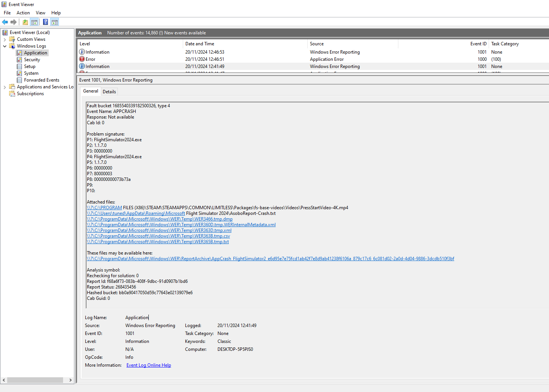The width and height of the screenshot is (549, 392).
Task: Click the Forward arrow in toolbar
Action: click(14, 22)
